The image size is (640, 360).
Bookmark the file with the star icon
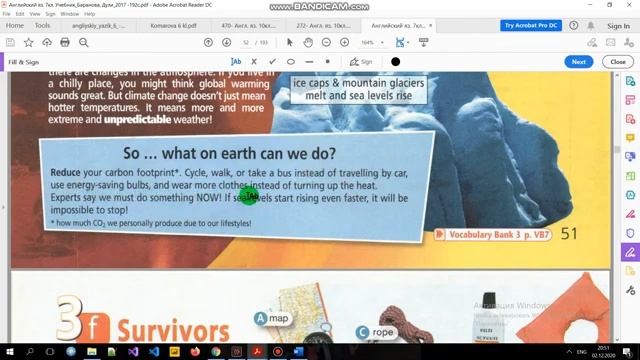pos(29,42)
